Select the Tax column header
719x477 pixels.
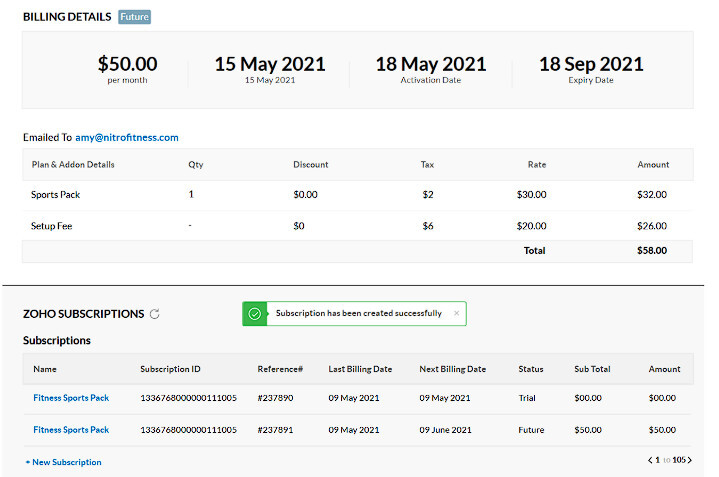[x=427, y=165]
